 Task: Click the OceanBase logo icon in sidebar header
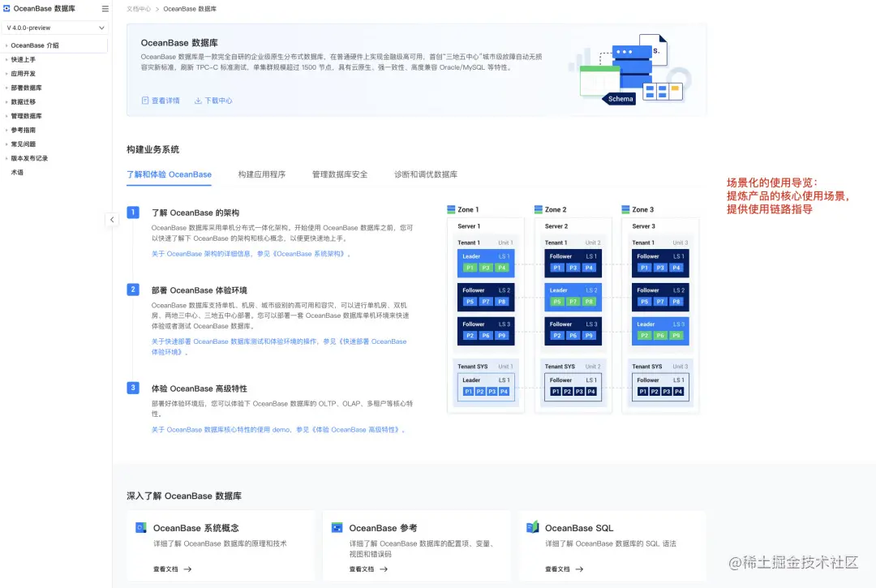(x=6, y=8)
